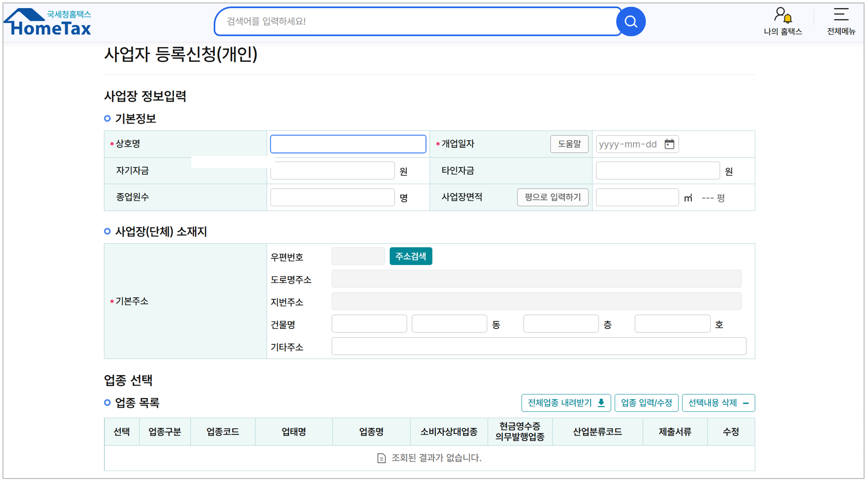Click the 종업원수 input field
This screenshot has width=868, height=481.
pos(332,197)
